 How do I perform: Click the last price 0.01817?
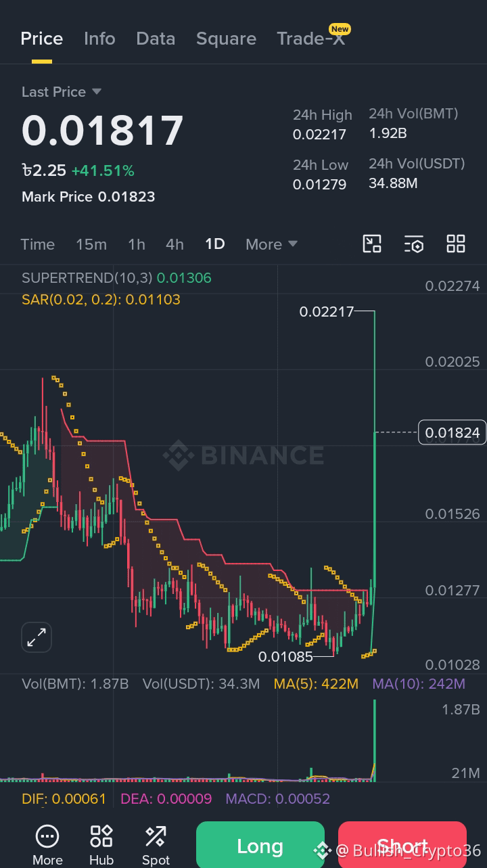pos(103,131)
